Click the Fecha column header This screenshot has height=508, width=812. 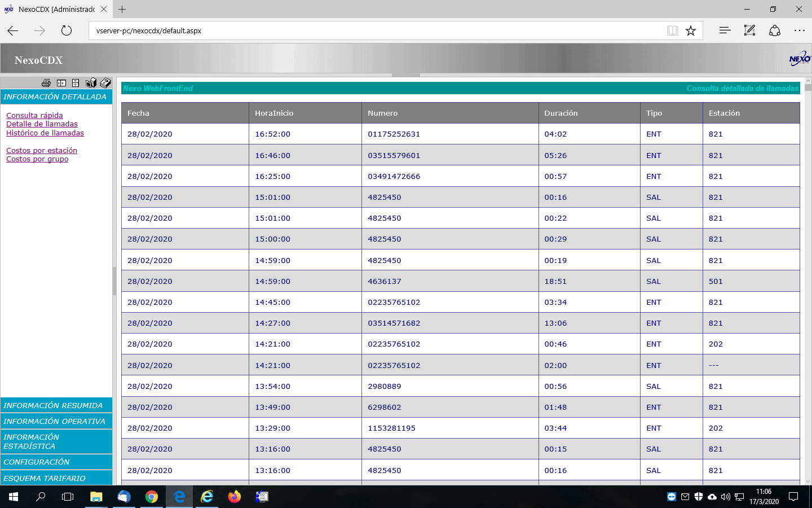pyautogui.click(x=185, y=113)
